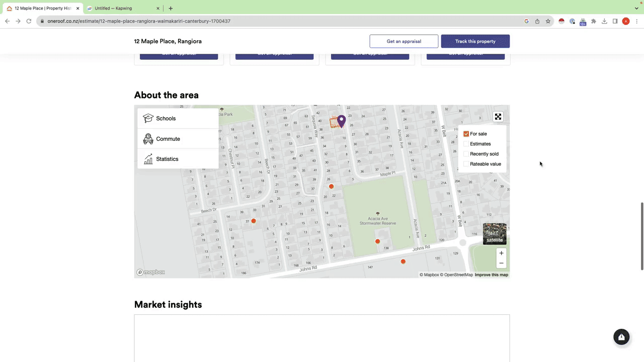Image resolution: width=644 pixels, height=362 pixels.
Task: Click the browser reload page icon
Action: (x=29, y=21)
